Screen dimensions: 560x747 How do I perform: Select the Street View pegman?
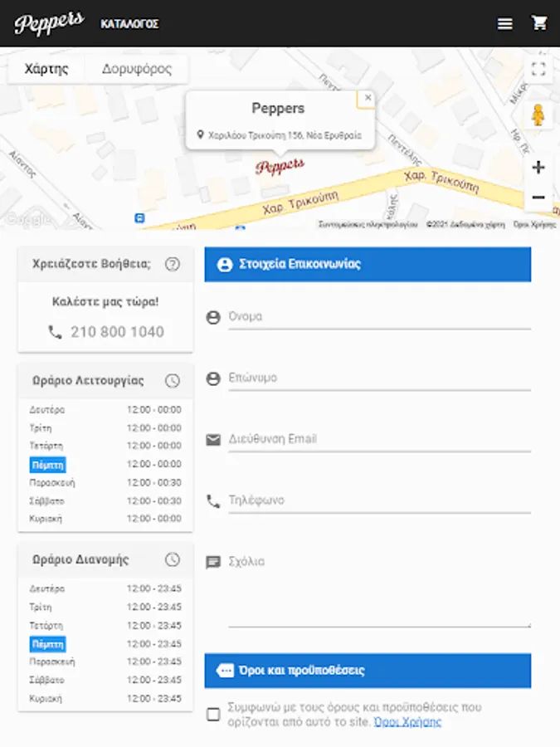pyautogui.click(x=538, y=115)
